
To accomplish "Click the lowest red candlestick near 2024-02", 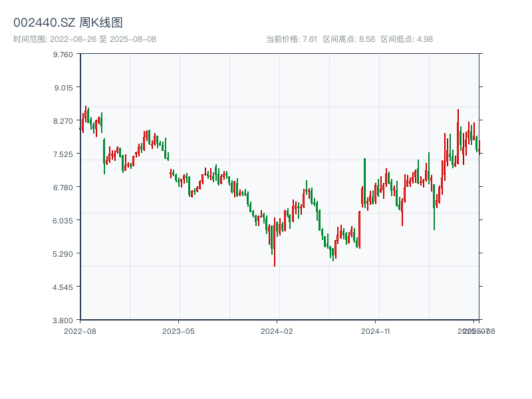I will [x=275, y=246].
